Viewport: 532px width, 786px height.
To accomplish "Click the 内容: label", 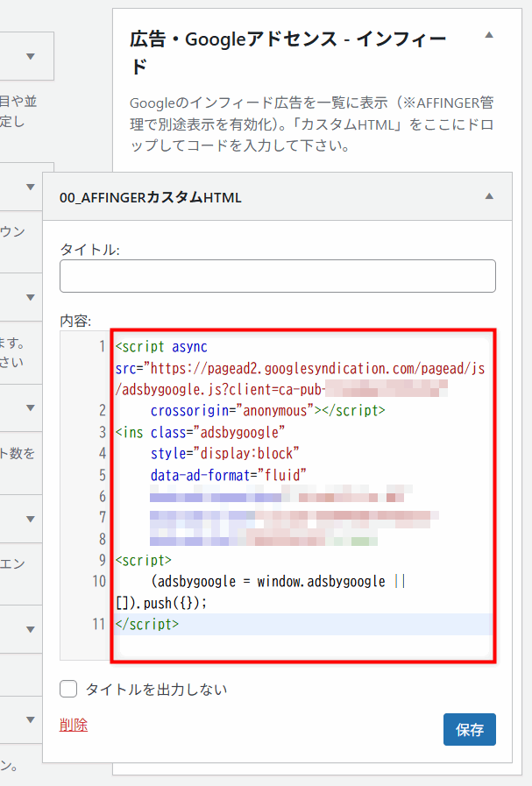I will (x=75, y=321).
